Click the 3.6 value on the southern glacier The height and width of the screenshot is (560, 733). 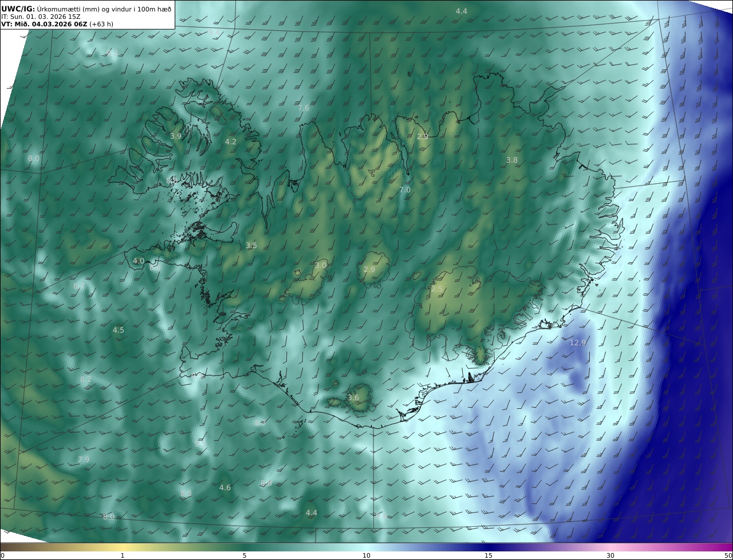[x=353, y=397]
